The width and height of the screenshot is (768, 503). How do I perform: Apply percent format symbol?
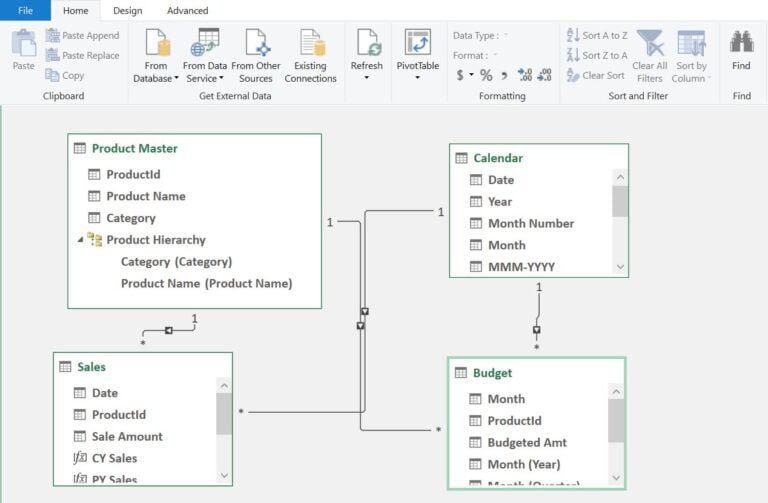click(x=486, y=75)
